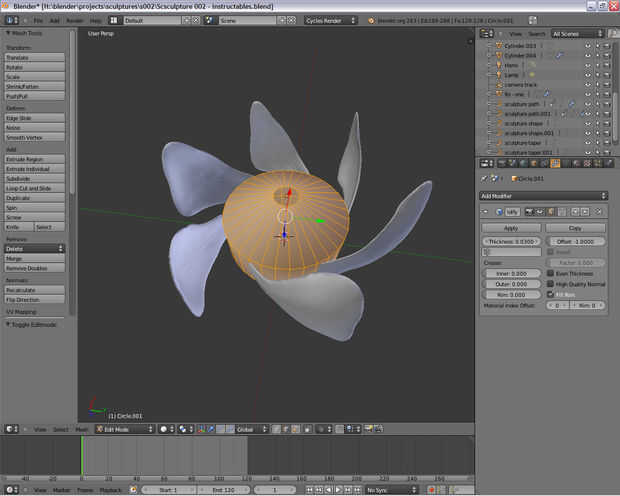The height and width of the screenshot is (496, 620).
Task: Open the Mesh menu in viewport header
Action: 82,429
